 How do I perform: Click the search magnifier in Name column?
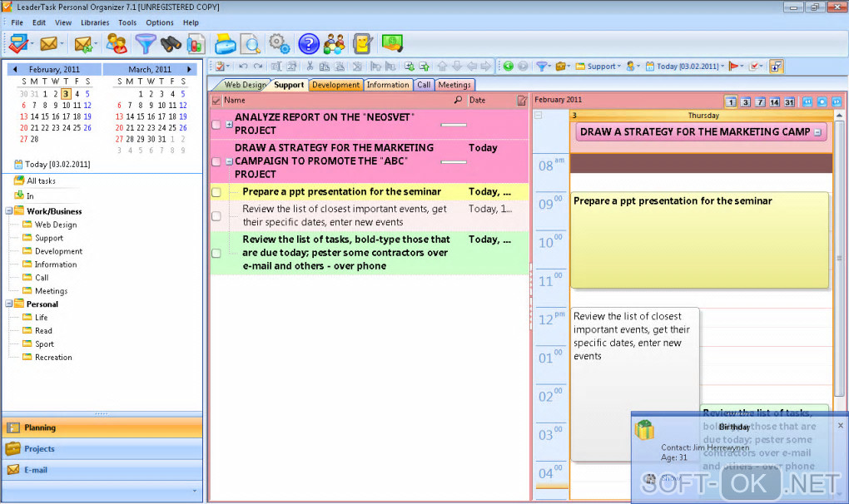click(x=458, y=100)
